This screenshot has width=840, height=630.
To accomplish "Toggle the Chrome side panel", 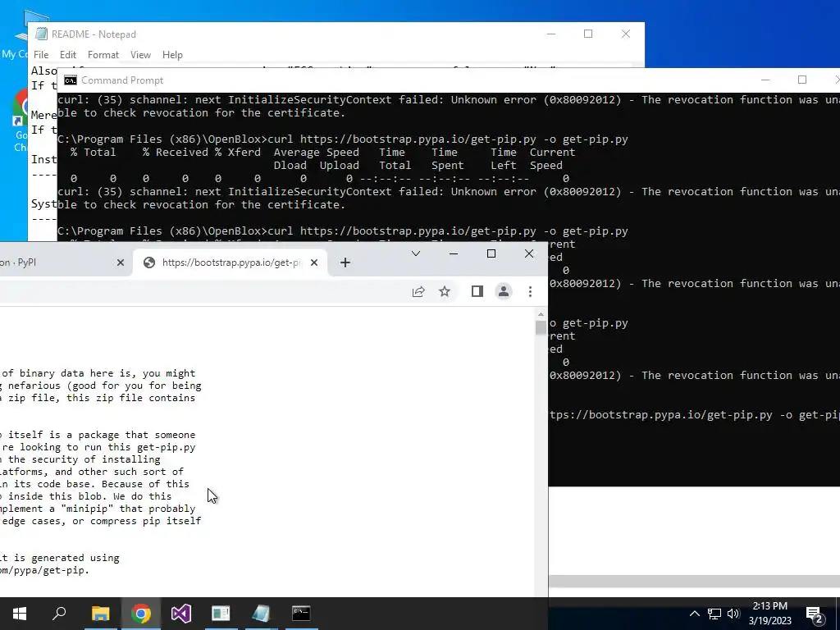I will tap(477, 291).
